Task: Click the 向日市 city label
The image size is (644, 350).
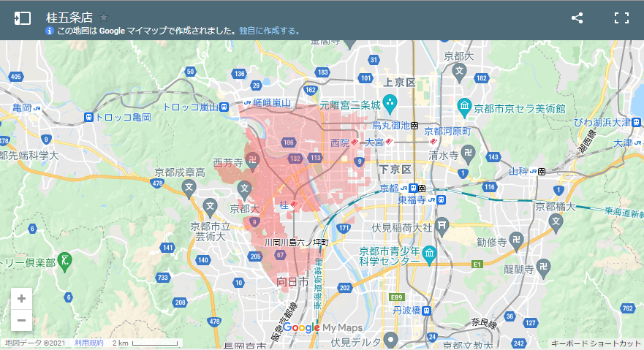Action: tap(292, 282)
